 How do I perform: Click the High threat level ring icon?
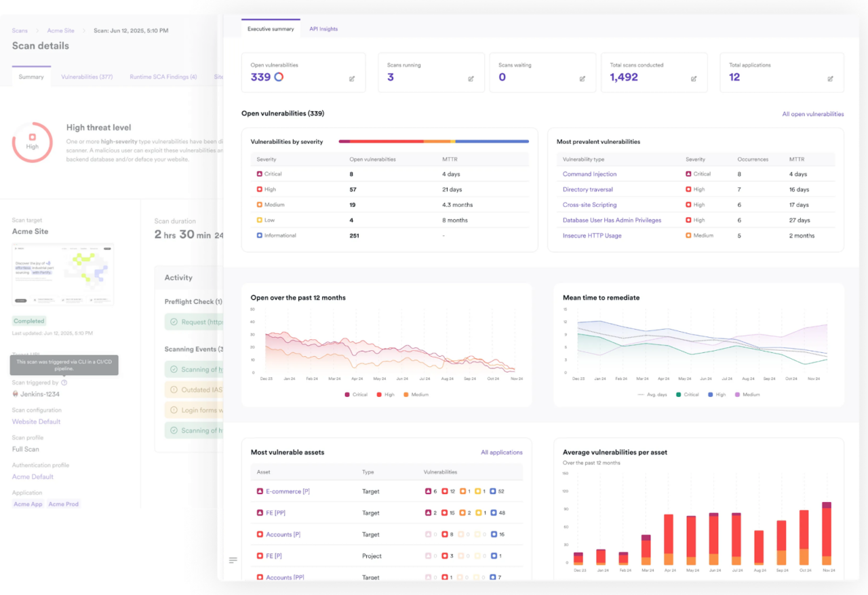[32, 142]
